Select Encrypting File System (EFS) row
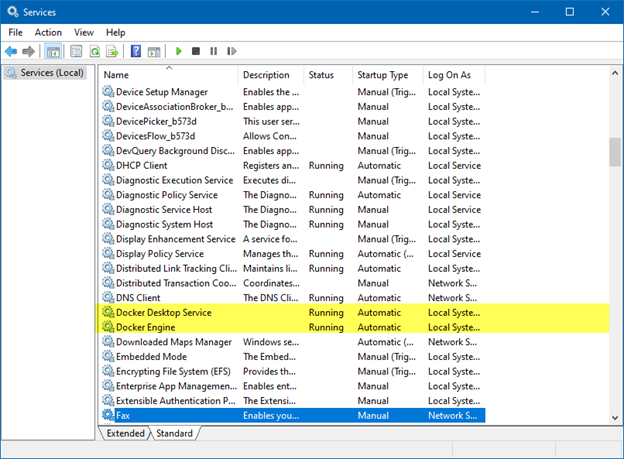 coord(292,371)
